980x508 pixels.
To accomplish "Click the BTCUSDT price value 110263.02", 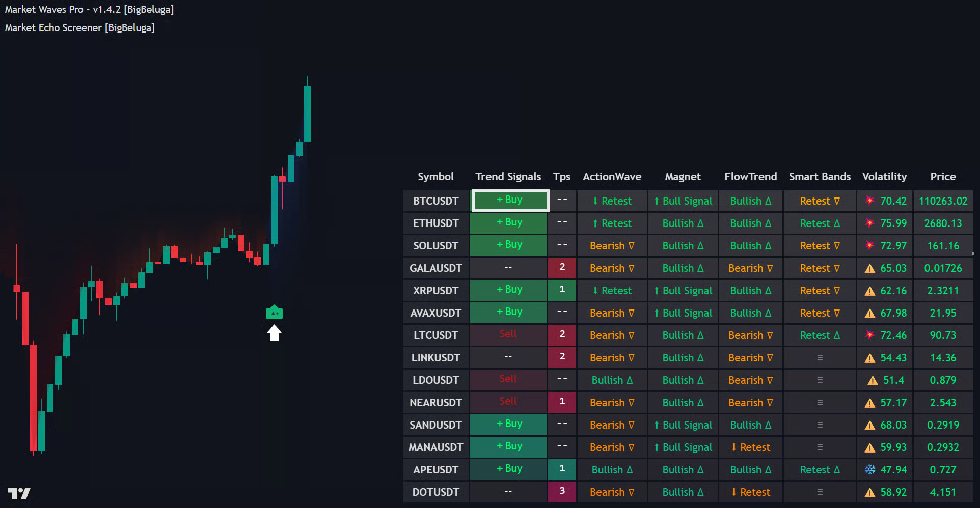I will 943,201.
